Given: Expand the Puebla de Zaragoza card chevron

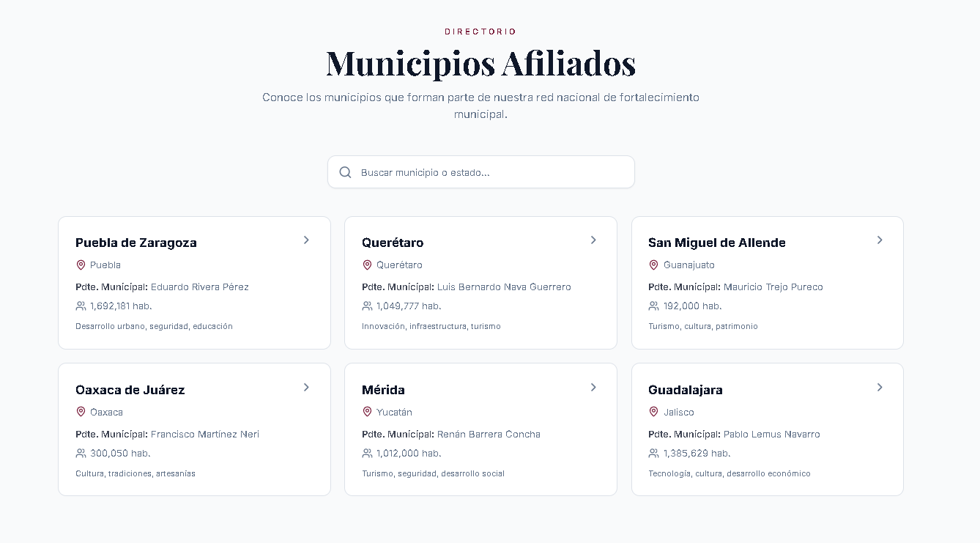Looking at the screenshot, I should pos(306,240).
